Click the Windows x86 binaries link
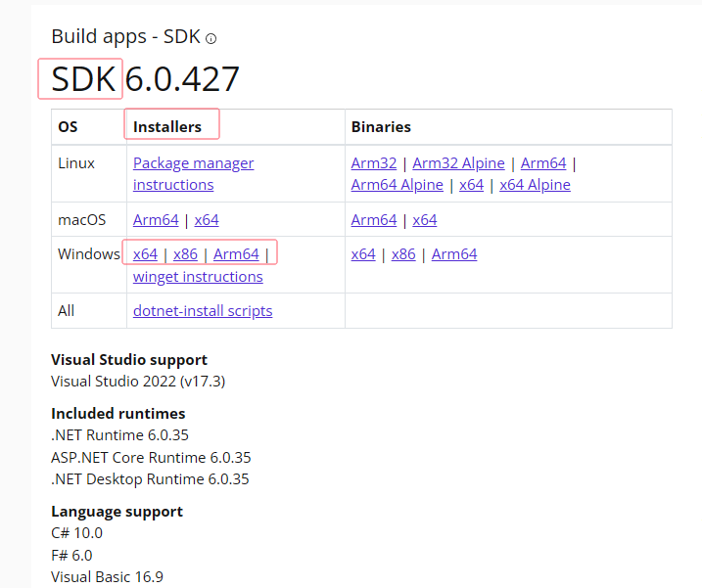The height and width of the screenshot is (588, 702). (x=403, y=254)
